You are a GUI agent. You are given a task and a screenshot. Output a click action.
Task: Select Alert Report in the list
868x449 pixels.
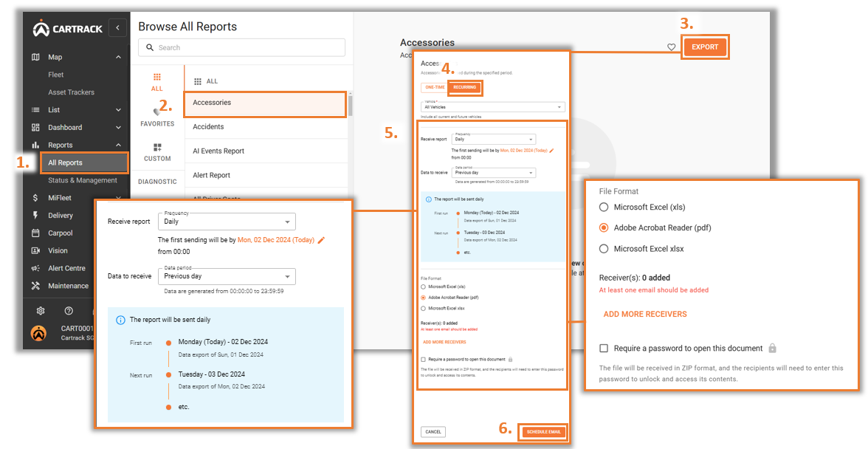[x=266, y=175]
